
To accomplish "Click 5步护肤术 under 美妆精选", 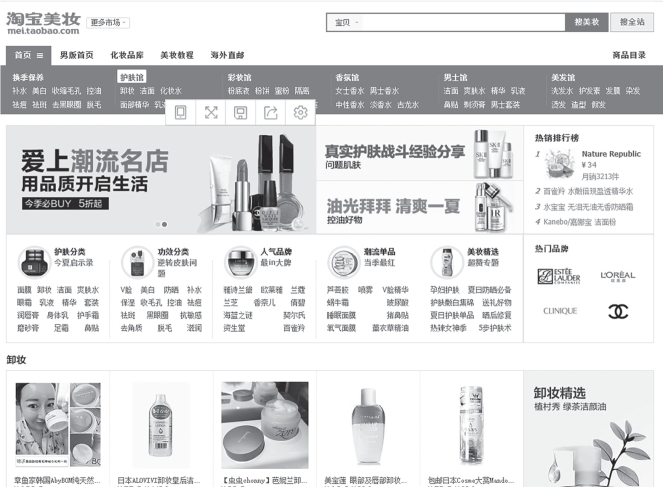I will 495,328.
